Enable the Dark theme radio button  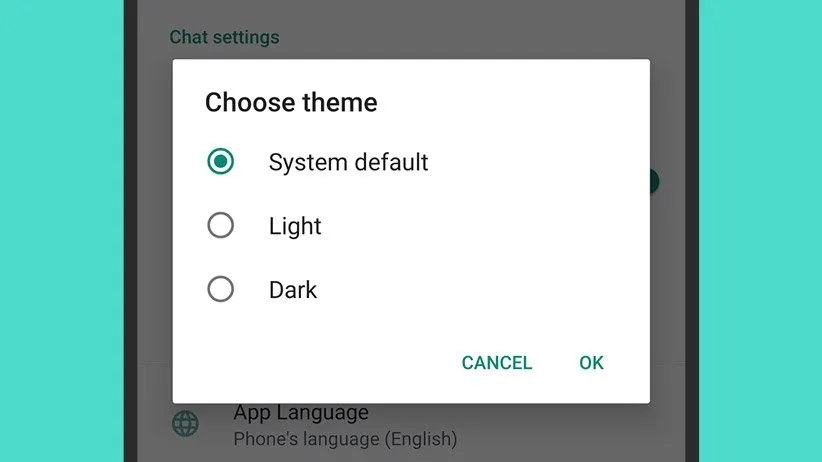pos(220,289)
